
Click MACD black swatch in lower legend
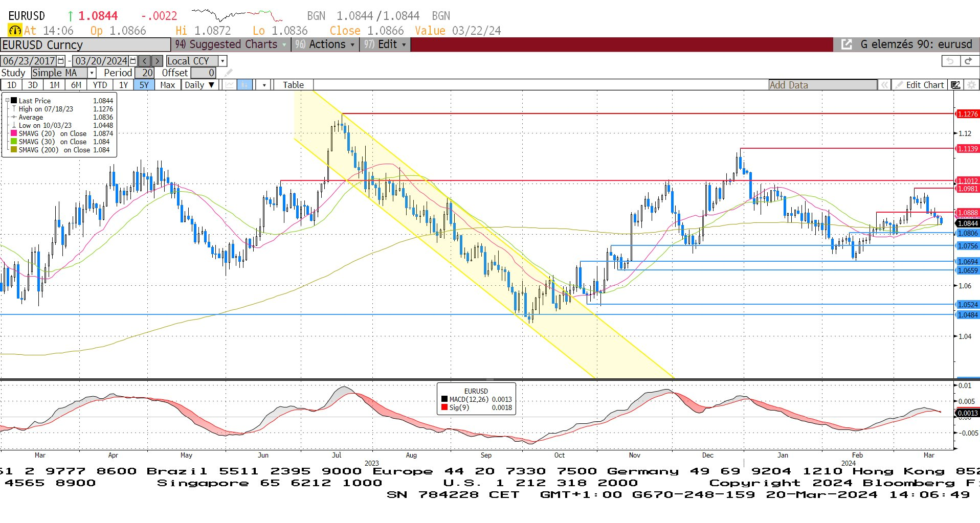coord(444,399)
